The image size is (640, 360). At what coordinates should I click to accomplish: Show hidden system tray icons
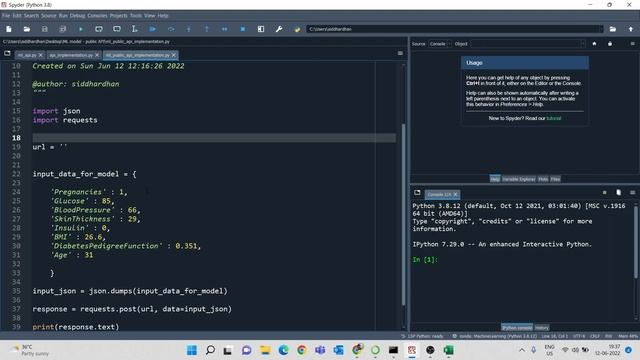pos(522,350)
